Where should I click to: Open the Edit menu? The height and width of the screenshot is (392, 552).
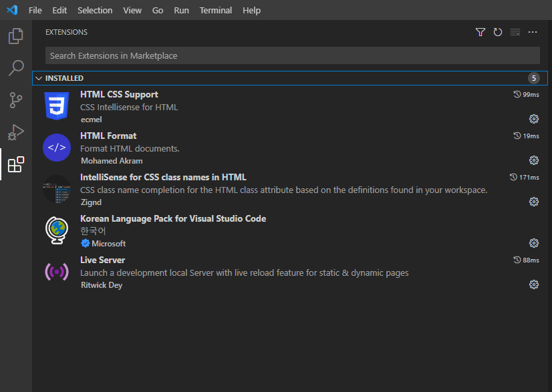pos(59,10)
